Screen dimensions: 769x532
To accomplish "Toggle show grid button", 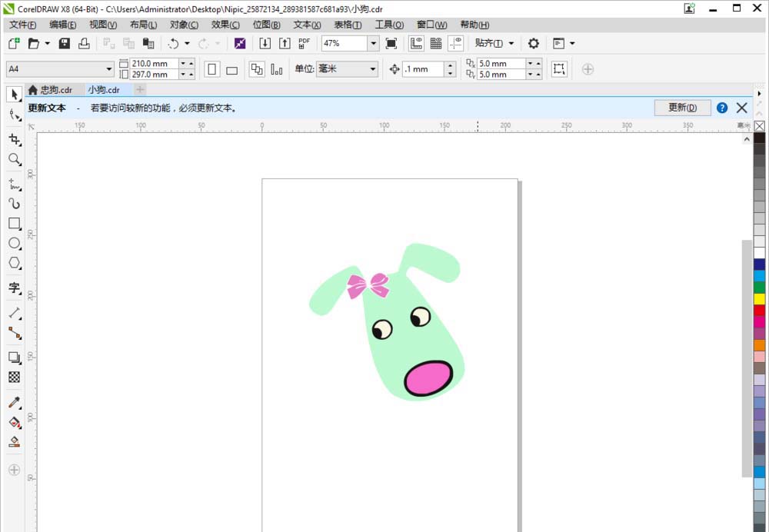I will 436,44.
